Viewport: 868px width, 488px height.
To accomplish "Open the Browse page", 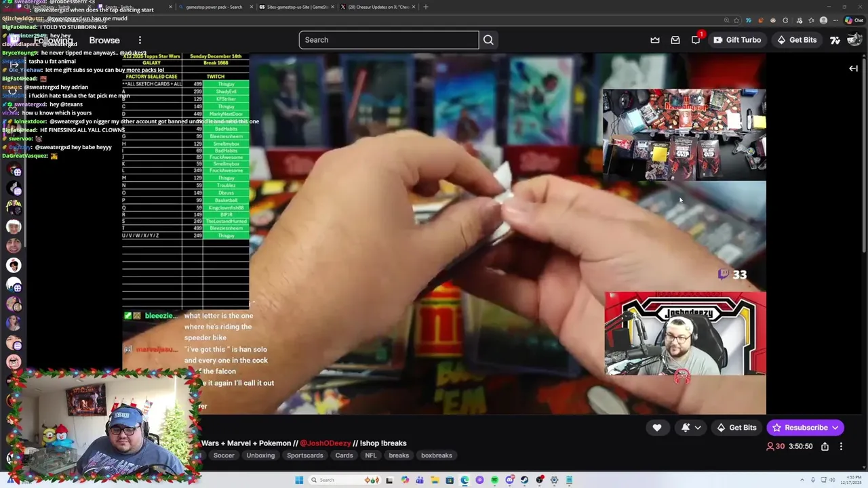I will pyautogui.click(x=104, y=40).
